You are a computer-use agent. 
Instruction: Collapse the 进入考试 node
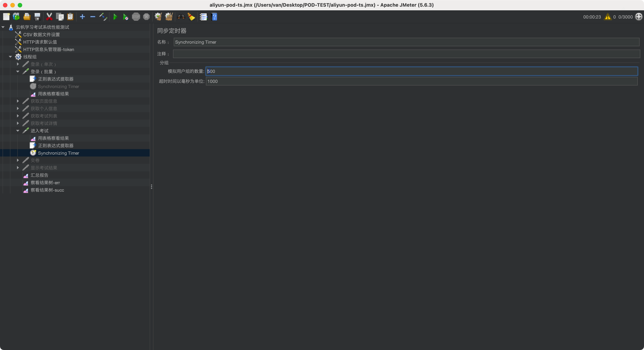tap(18, 131)
